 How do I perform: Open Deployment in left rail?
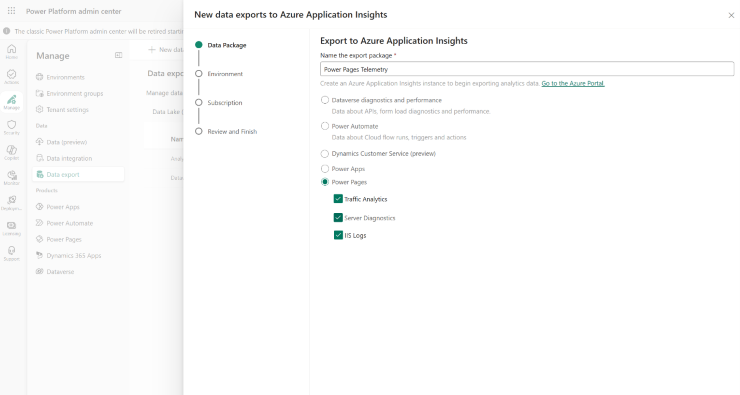pyautogui.click(x=11, y=202)
